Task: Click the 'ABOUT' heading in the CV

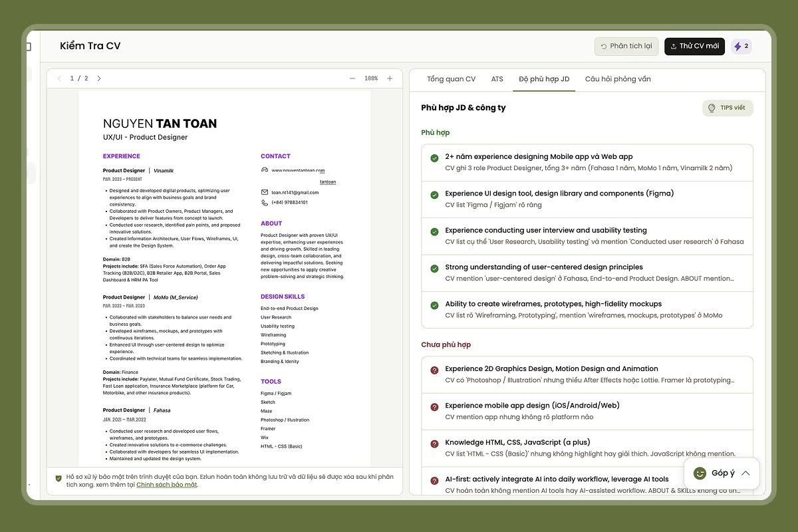Action: point(271,223)
